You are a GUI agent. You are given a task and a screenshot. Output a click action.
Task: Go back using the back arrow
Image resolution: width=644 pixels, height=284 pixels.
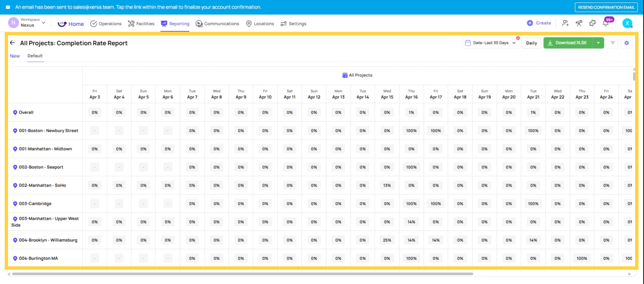(x=12, y=43)
